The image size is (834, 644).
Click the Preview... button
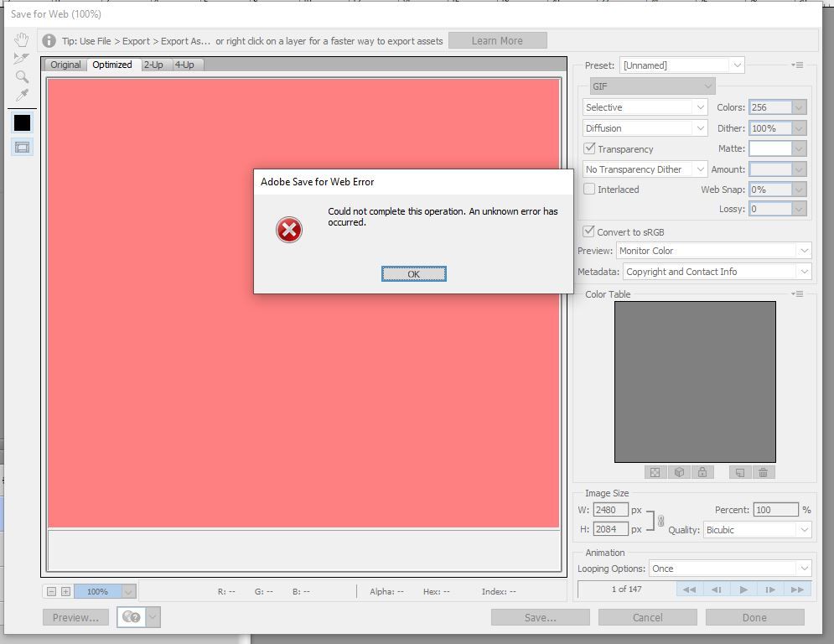(x=75, y=617)
